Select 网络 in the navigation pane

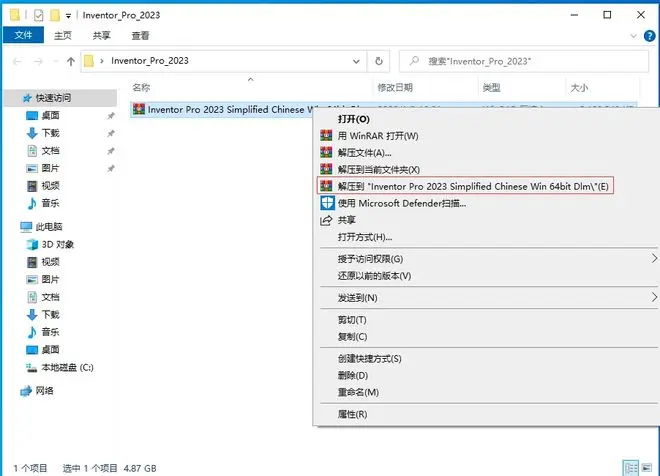point(44,391)
